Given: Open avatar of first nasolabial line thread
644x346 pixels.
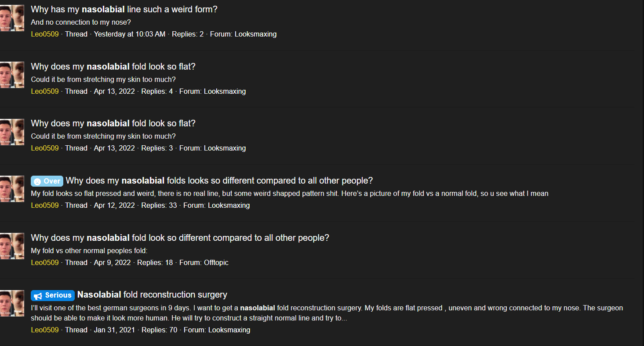Looking at the screenshot, I should pos(12,18).
